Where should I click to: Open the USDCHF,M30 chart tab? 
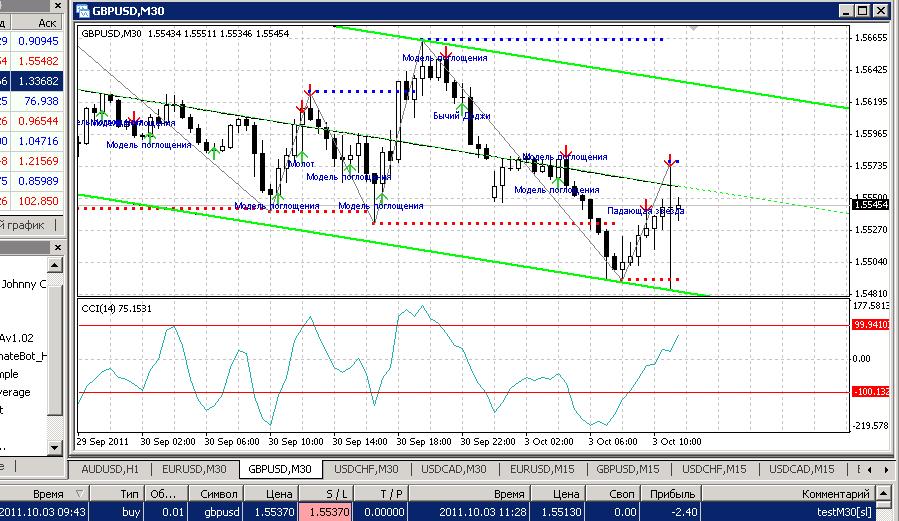366,469
